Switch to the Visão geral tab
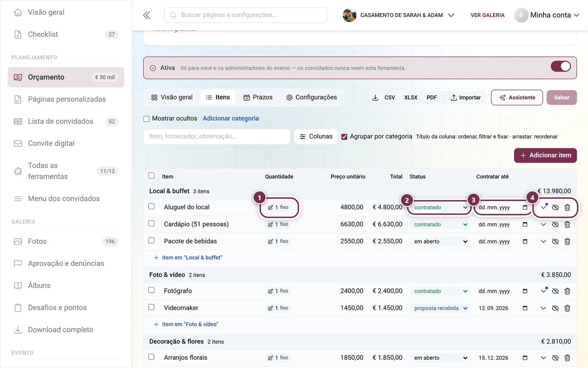Image resolution: width=588 pixels, height=368 pixels. click(172, 97)
